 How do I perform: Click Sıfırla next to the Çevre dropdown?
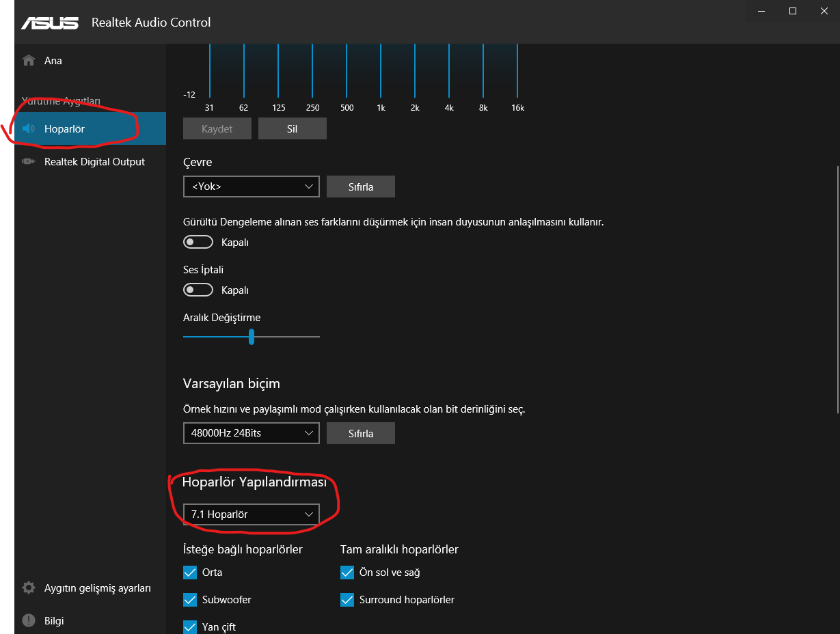[x=361, y=187]
